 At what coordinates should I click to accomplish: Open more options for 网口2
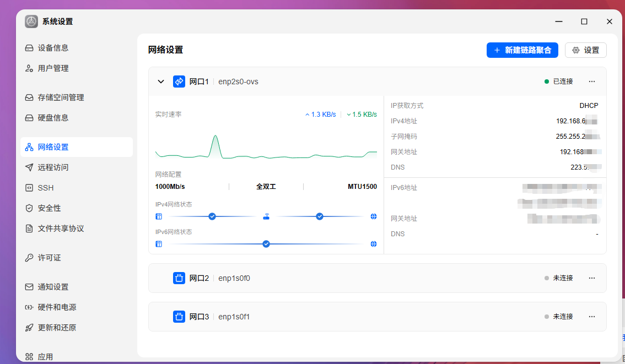pos(592,278)
